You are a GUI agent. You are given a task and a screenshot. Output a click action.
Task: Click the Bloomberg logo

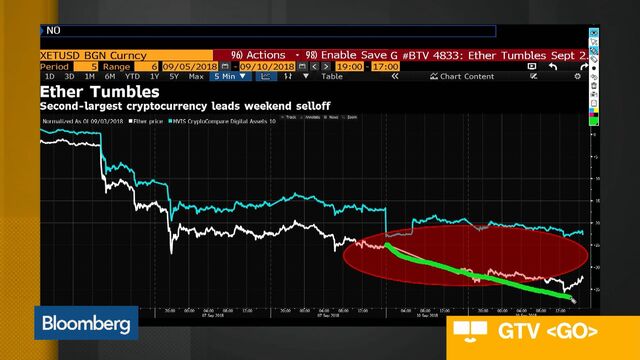coord(86,323)
